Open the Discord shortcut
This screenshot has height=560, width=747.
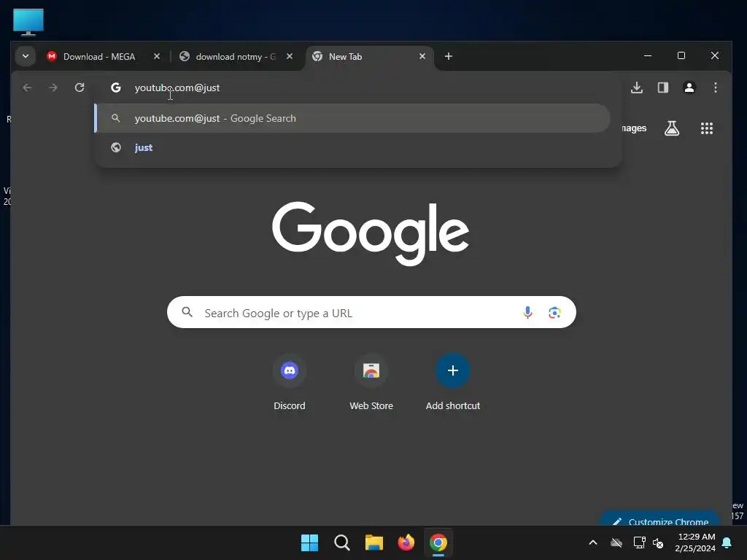290,383
